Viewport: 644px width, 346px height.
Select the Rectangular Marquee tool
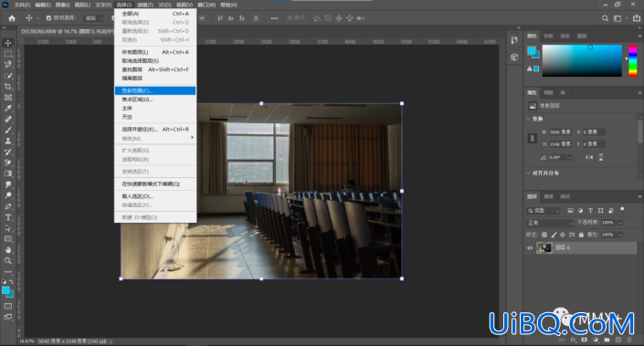click(x=8, y=54)
